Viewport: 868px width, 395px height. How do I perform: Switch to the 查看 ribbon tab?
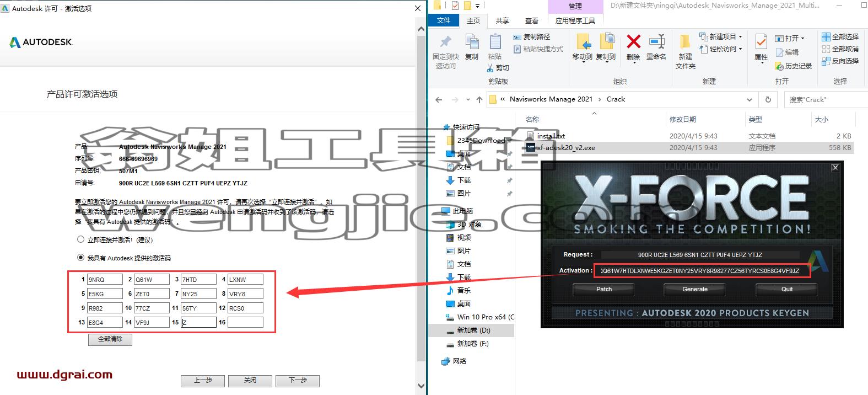[x=531, y=21]
